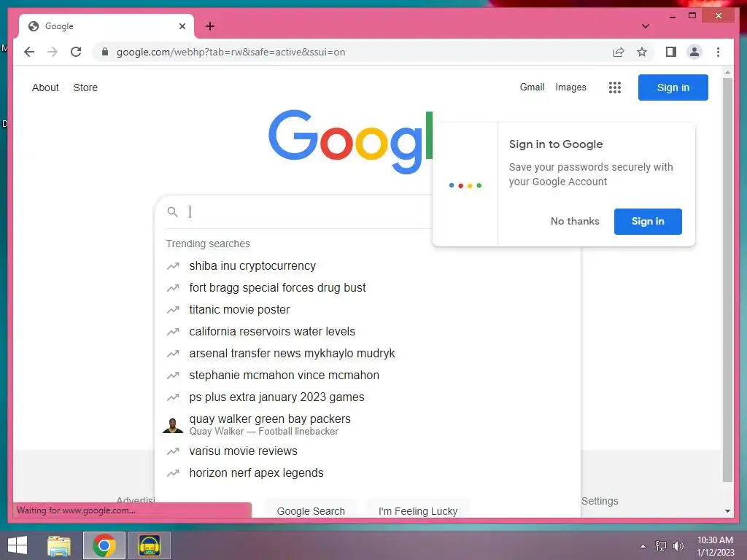This screenshot has height=560, width=747.
Task: View site security info via lock icon
Action: (105, 52)
